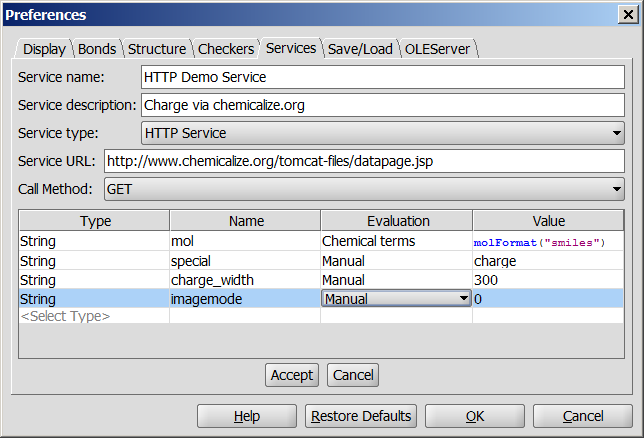Click the Service URL input field
This screenshot has width=644, height=438.
363,161
